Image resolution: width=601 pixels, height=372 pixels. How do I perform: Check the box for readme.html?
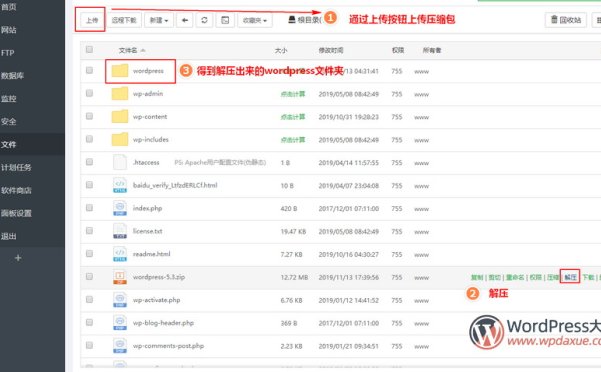point(89,254)
